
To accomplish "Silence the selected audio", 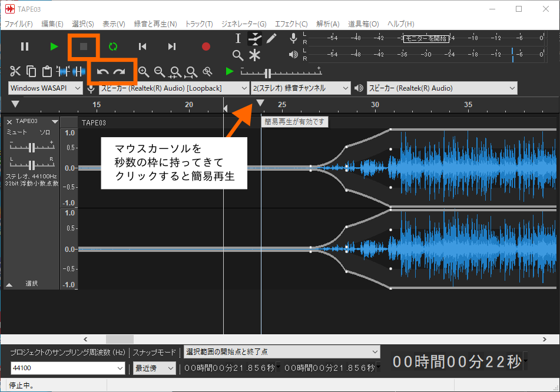I will tap(78, 71).
